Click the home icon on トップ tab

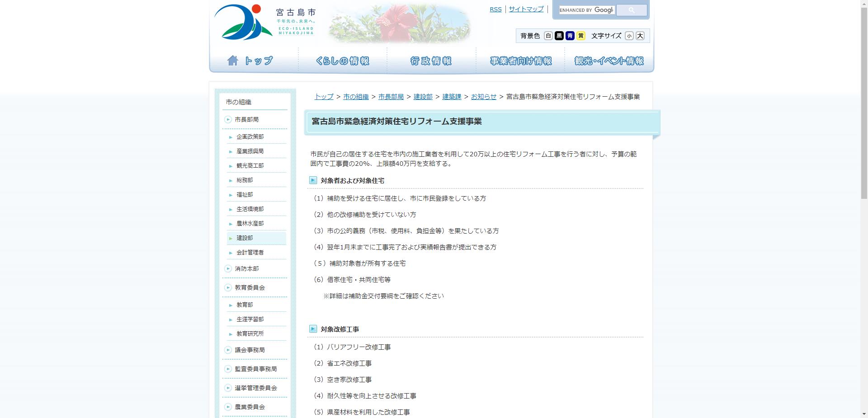[233, 60]
